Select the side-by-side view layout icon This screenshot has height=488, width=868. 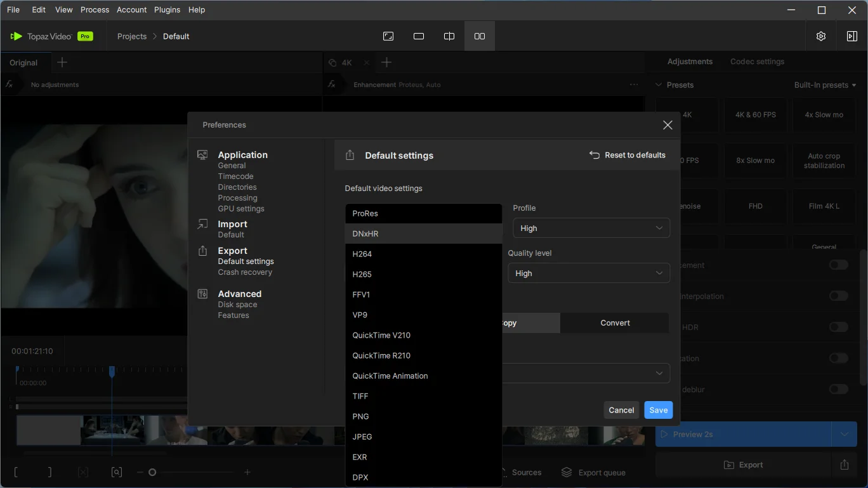pos(480,36)
